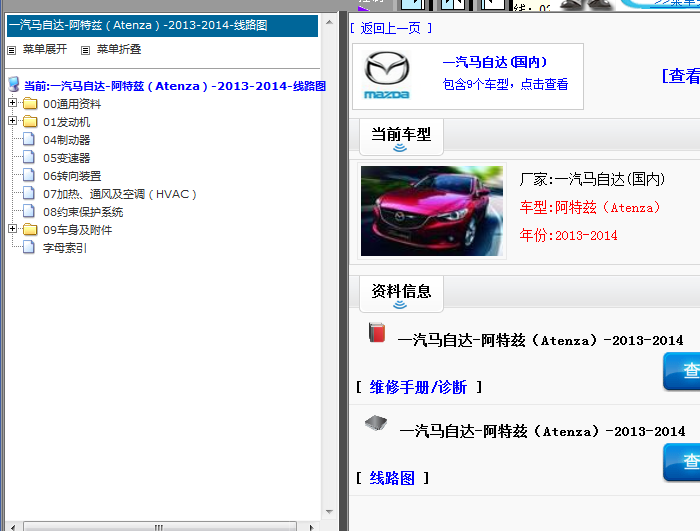
Task: Click the horizontal scroll-right arrow
Action: pos(311,527)
